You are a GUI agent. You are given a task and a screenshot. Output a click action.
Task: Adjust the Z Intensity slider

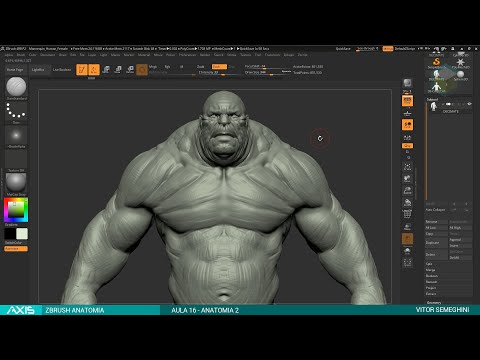(218, 72)
